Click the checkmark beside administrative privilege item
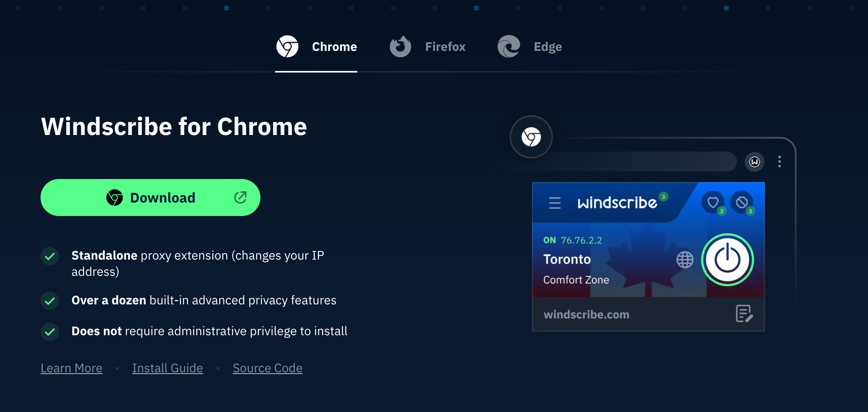Image resolution: width=868 pixels, height=412 pixels. (50, 332)
